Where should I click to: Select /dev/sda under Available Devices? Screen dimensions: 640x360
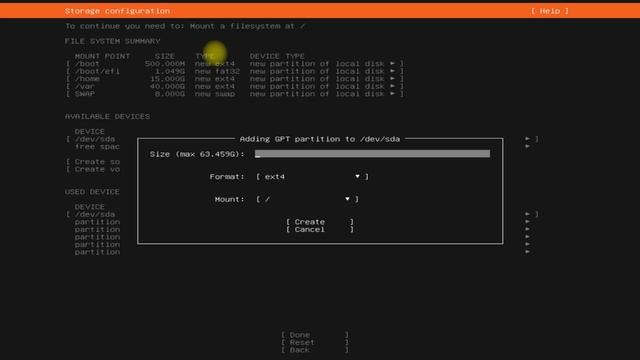click(x=95, y=139)
